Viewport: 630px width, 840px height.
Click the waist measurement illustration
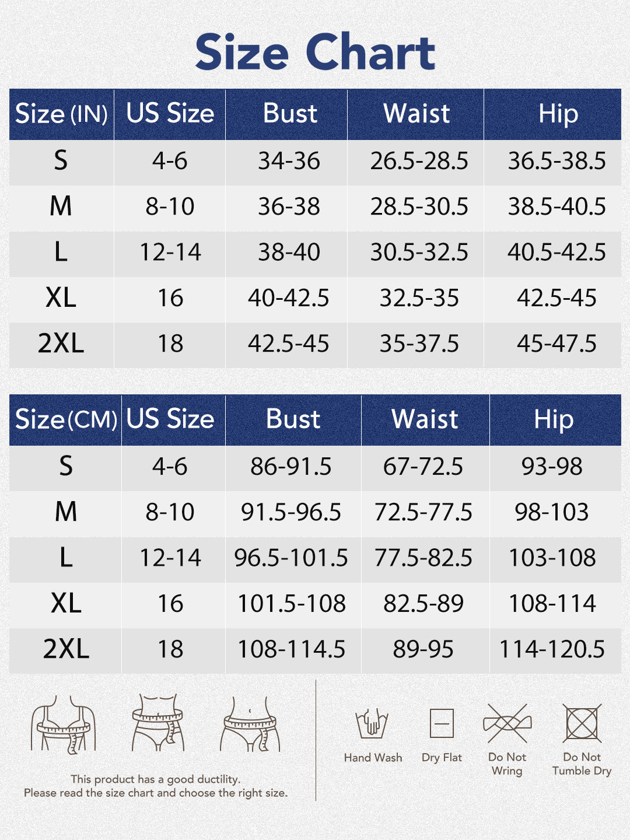(x=157, y=723)
